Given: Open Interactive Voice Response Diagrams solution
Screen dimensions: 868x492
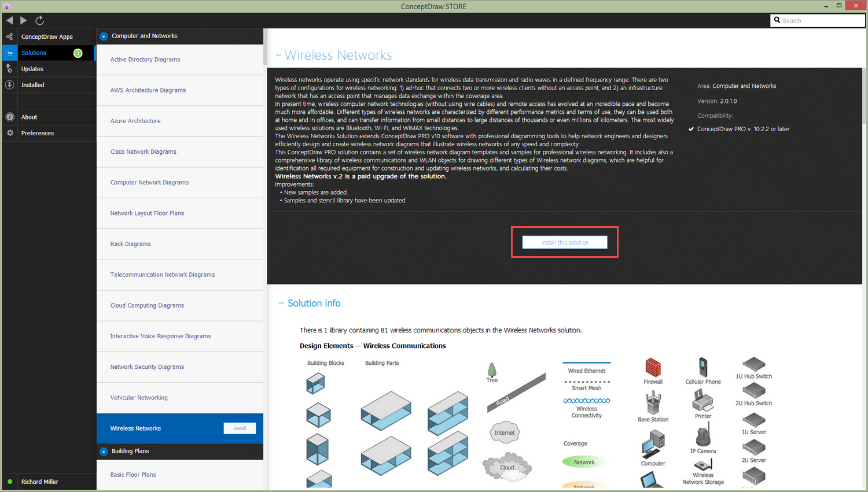Looking at the screenshot, I should (180, 336).
